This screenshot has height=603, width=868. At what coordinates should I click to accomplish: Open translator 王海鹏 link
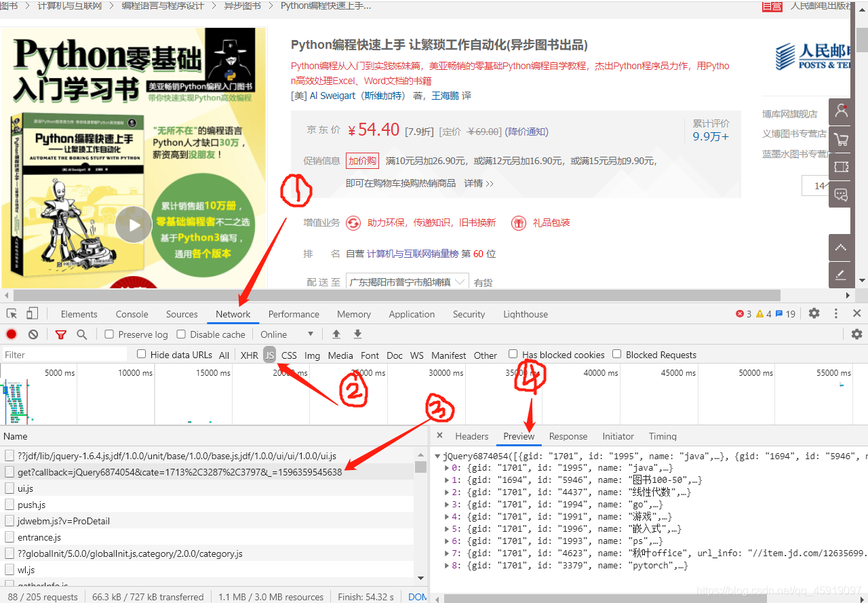[446, 96]
